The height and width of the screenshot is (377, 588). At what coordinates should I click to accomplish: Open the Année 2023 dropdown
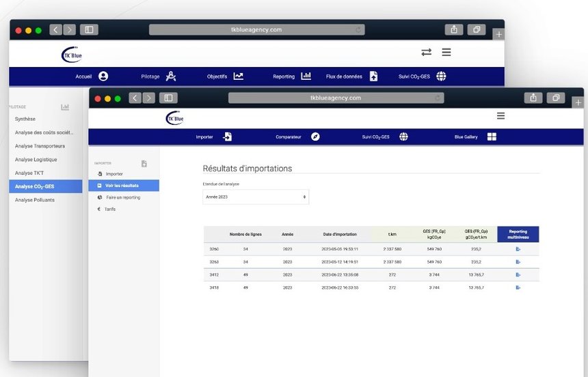[x=256, y=197]
